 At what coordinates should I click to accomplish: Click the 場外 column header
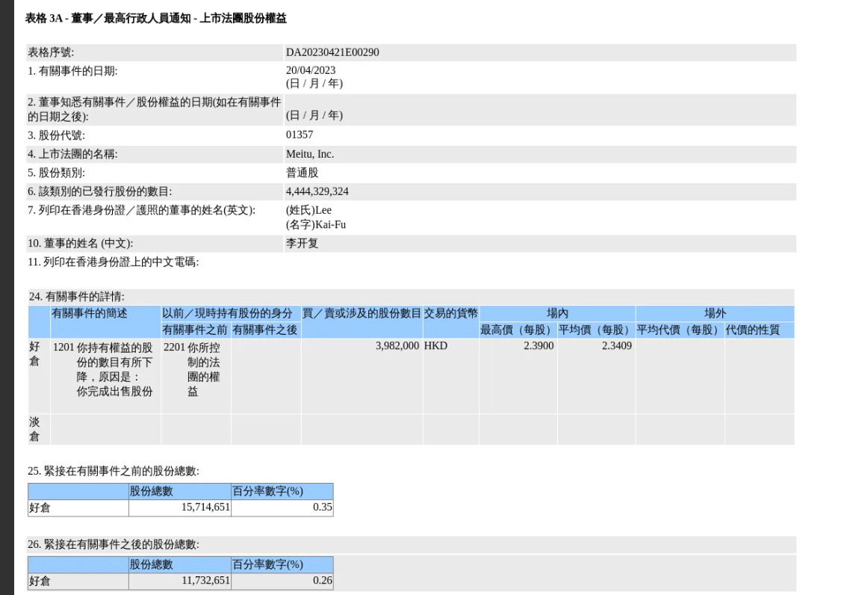[x=715, y=314]
